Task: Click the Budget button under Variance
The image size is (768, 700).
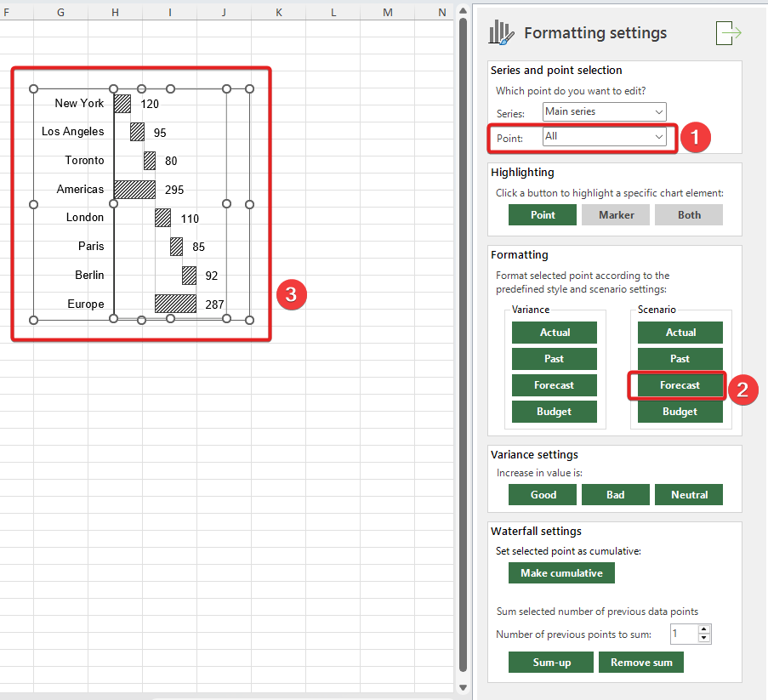Action: tap(554, 412)
